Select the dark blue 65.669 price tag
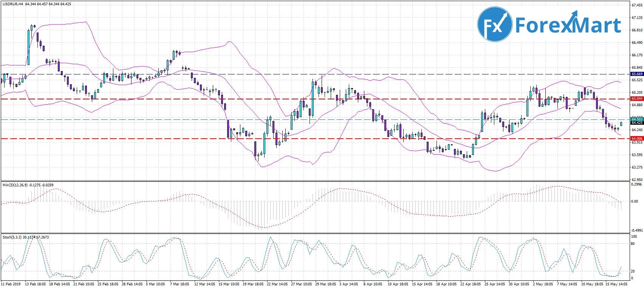 click(637, 74)
